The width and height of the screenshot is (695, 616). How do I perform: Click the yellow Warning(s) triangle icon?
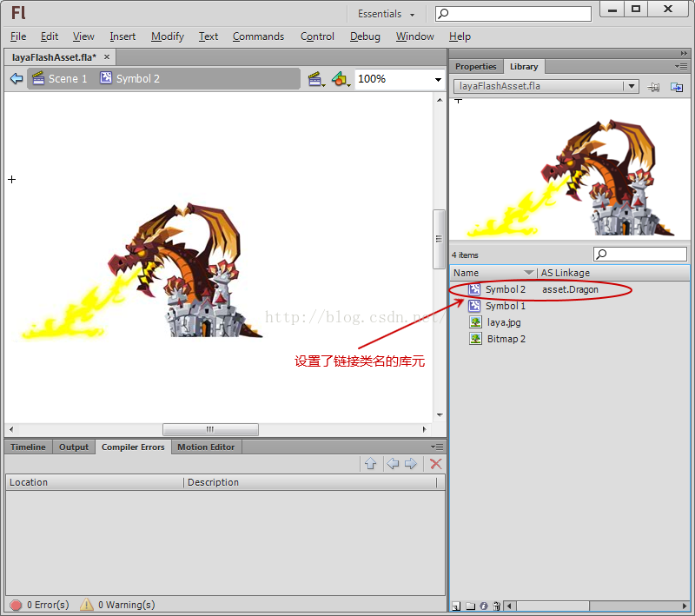86,605
